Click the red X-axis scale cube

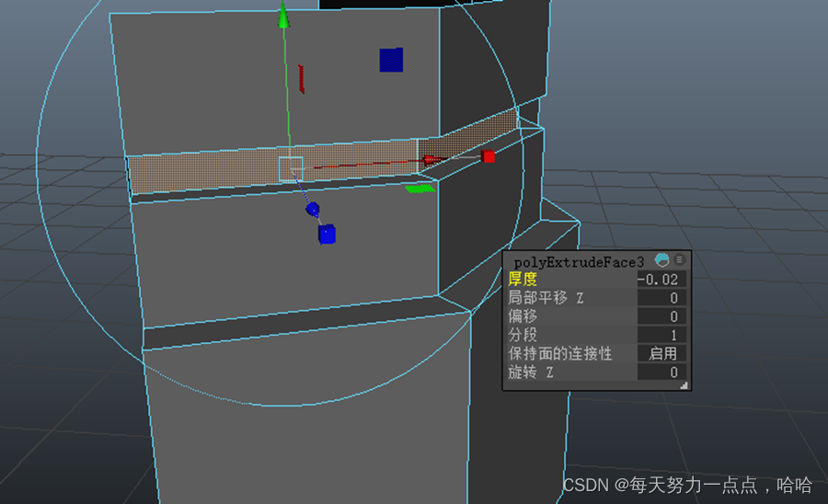click(489, 156)
